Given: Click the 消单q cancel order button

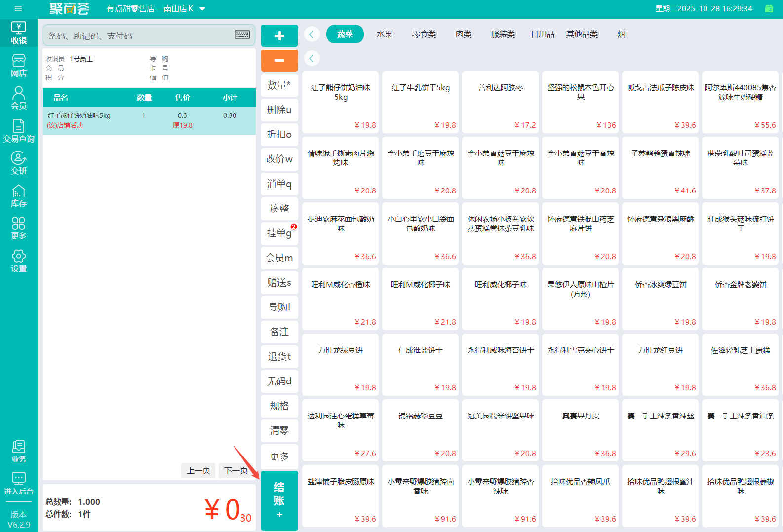Looking at the screenshot, I should click(x=279, y=184).
